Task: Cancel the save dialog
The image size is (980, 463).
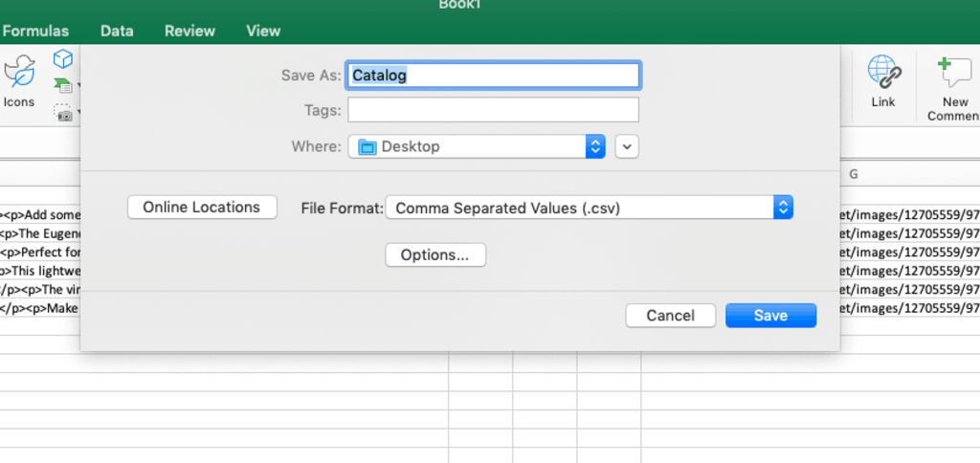Action: coord(670,316)
